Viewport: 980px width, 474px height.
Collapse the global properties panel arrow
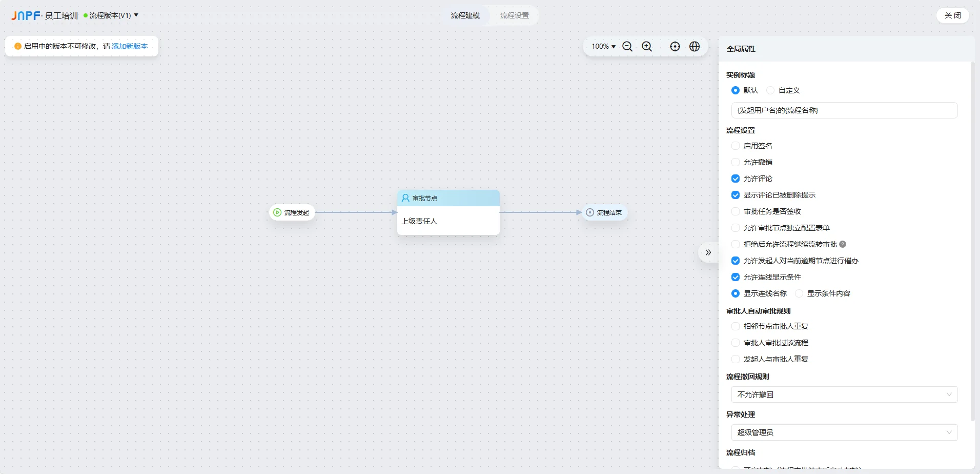(x=708, y=252)
